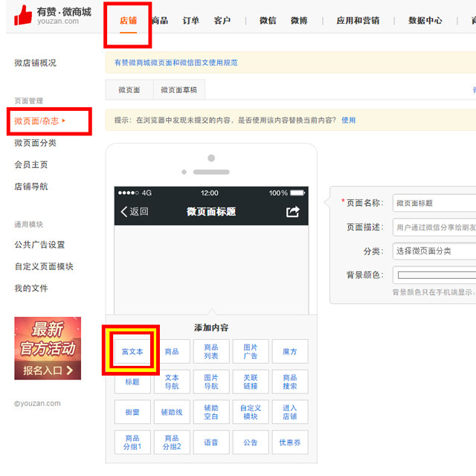Add a 图片导航 module
The height and width of the screenshot is (476, 476).
coord(211,382)
